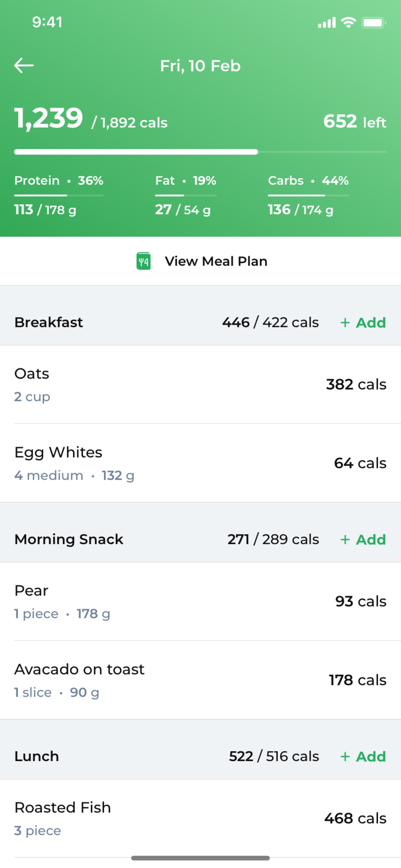Add food to Morning Snack
Viewport: 401px width, 868px height.
pos(363,539)
